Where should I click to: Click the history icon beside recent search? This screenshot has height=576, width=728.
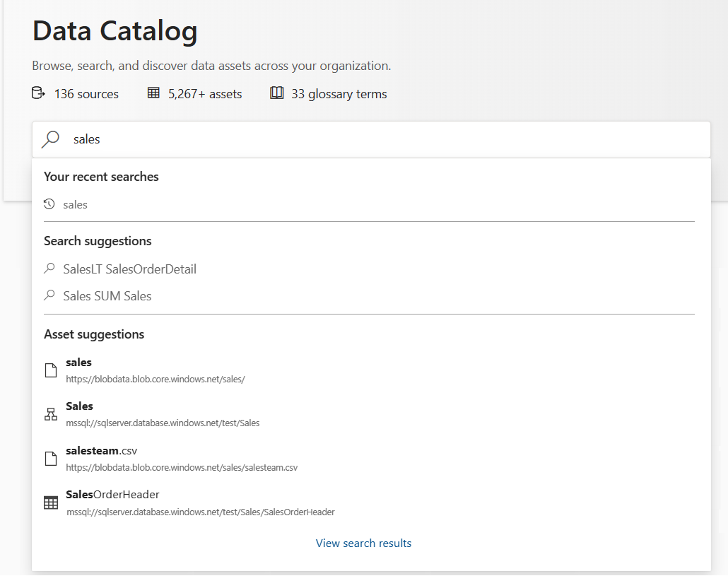[49, 204]
